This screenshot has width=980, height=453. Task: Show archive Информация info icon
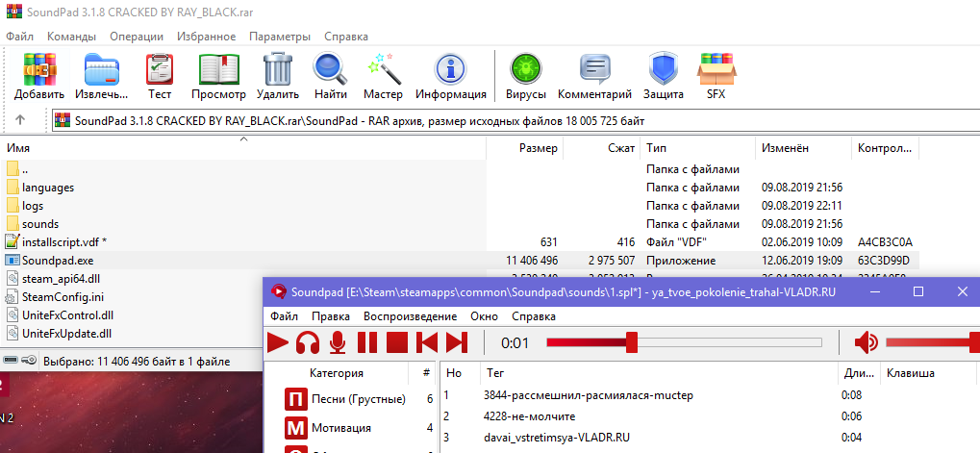point(451,68)
